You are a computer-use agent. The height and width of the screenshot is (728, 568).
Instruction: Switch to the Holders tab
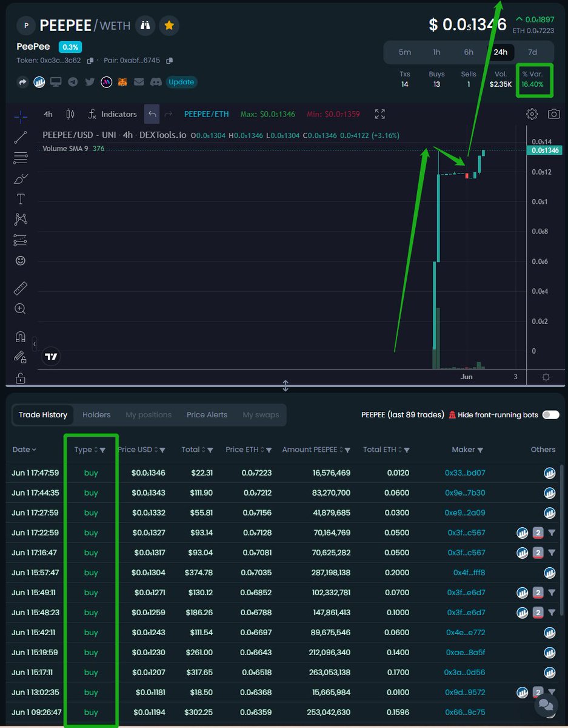96,415
